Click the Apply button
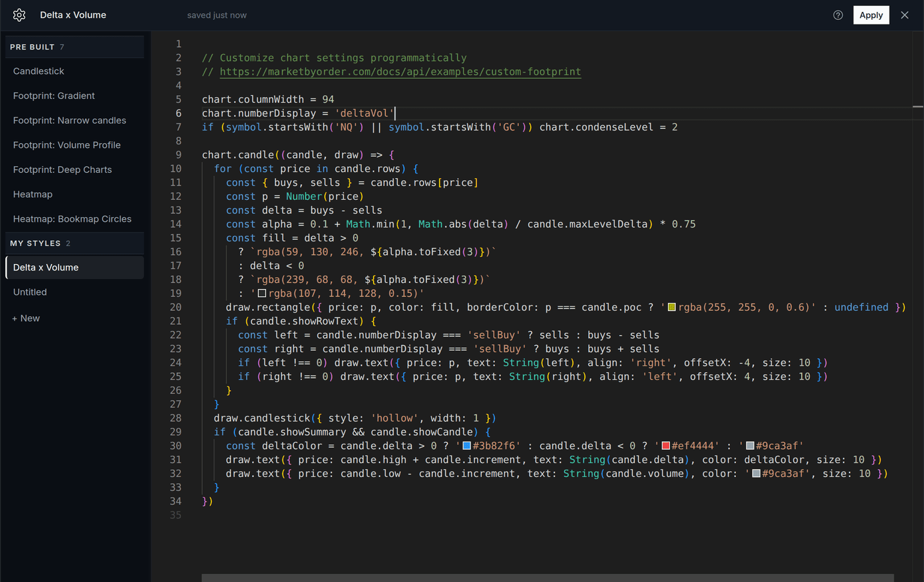 point(871,15)
